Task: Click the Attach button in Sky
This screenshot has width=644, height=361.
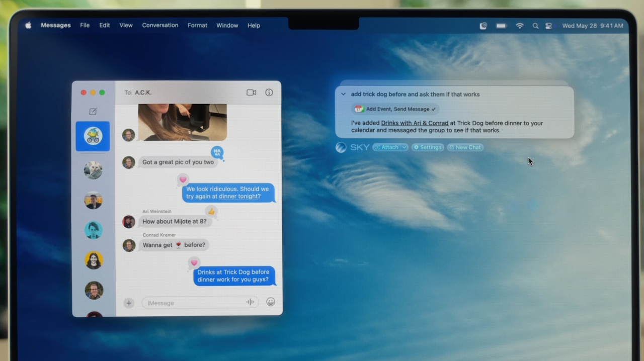Action: 386,147
